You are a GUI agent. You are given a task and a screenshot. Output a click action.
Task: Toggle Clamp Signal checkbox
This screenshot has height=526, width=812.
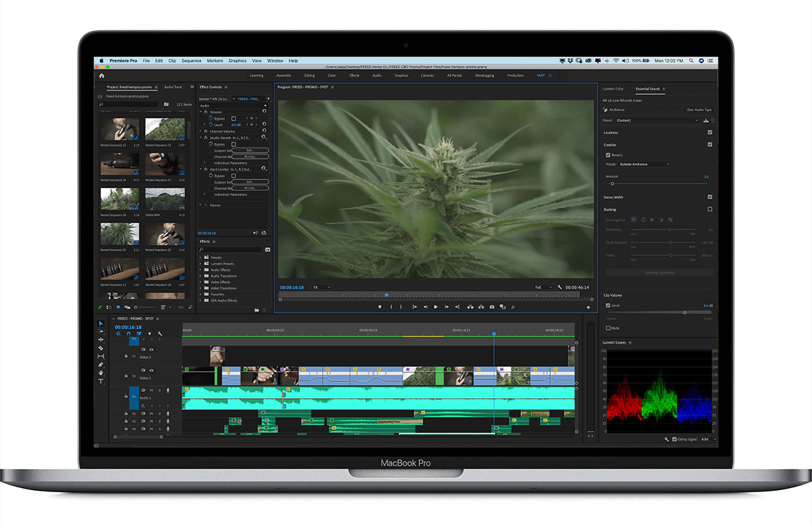(675, 439)
